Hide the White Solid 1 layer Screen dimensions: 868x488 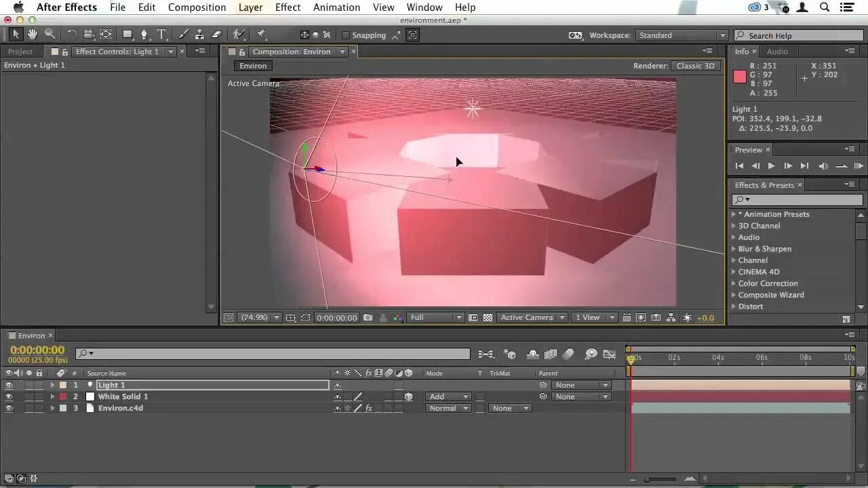(x=9, y=396)
